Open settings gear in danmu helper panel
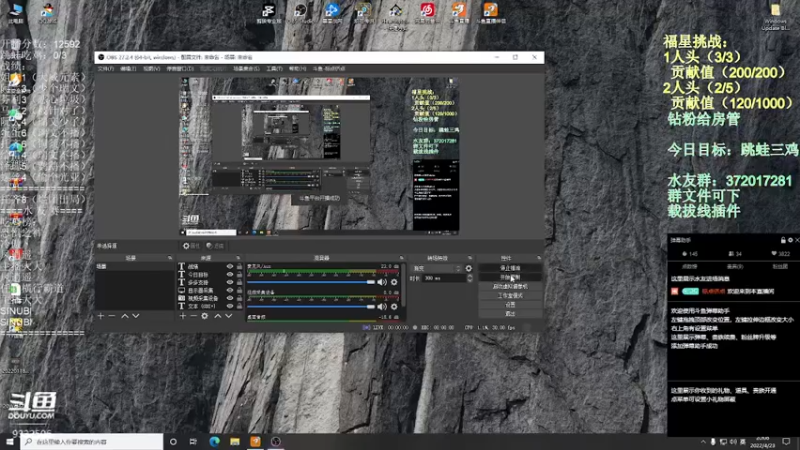 [x=790, y=240]
